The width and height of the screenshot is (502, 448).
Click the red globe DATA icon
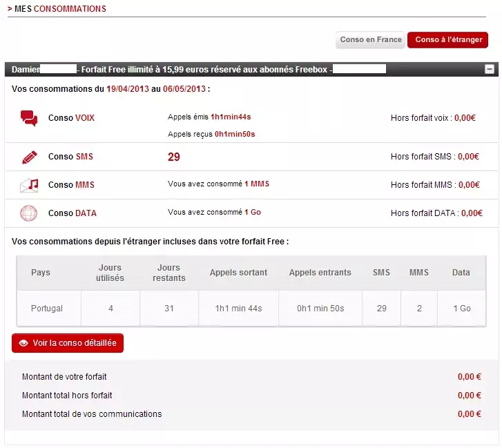[x=29, y=213]
